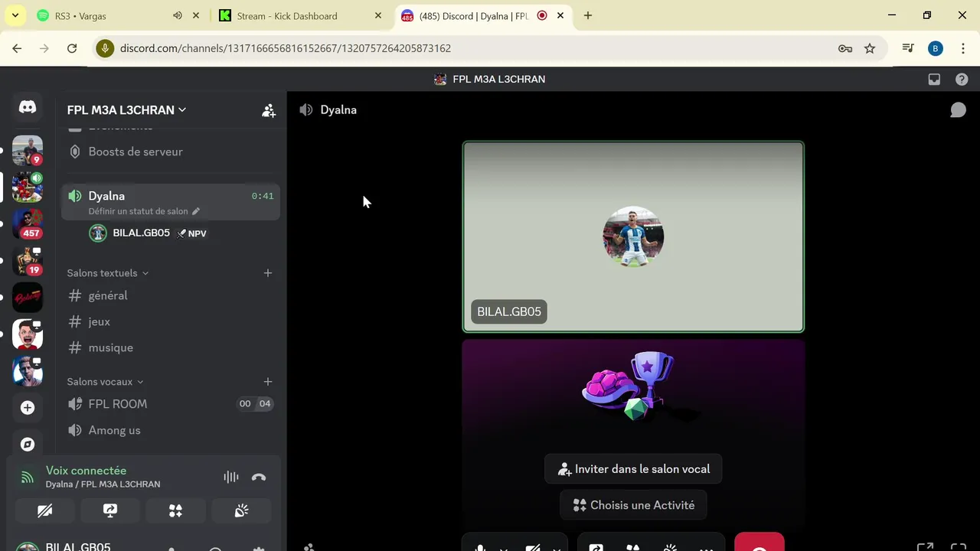Click Définir un statut de salon
Viewport: 980px width, 551px height.
click(138, 211)
